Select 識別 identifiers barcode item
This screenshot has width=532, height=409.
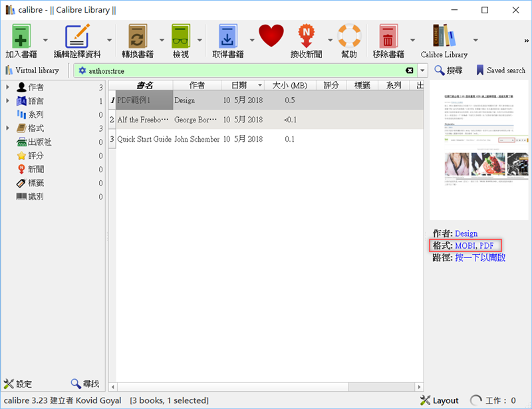pyautogui.click(x=31, y=197)
